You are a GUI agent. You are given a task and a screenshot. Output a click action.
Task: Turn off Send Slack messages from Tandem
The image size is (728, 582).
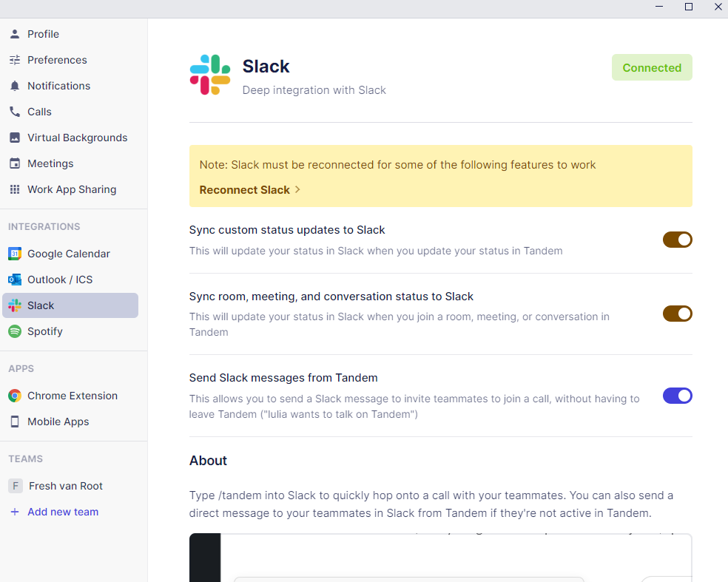click(x=677, y=396)
